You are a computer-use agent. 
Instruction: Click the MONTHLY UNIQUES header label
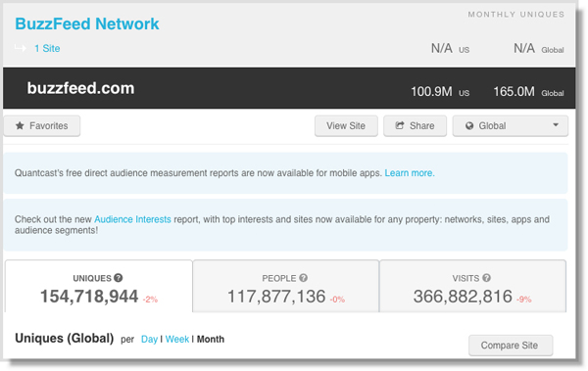point(516,15)
